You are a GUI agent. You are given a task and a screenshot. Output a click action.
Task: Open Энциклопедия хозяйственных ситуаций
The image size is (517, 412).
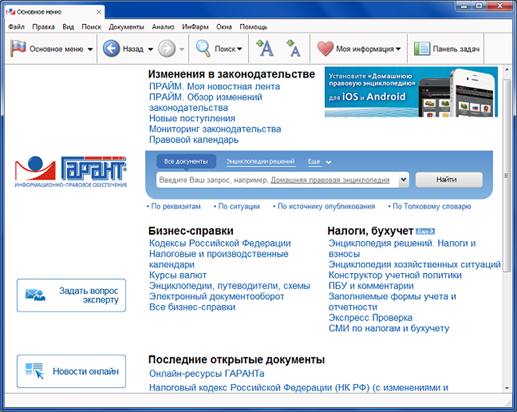414,264
